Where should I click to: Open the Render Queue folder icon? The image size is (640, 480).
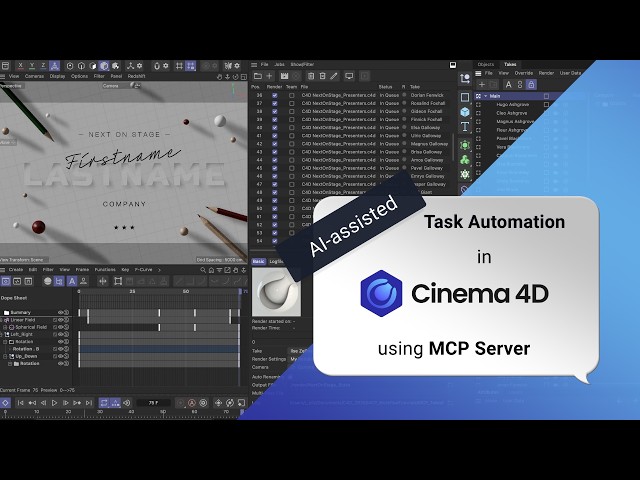[x=258, y=76]
